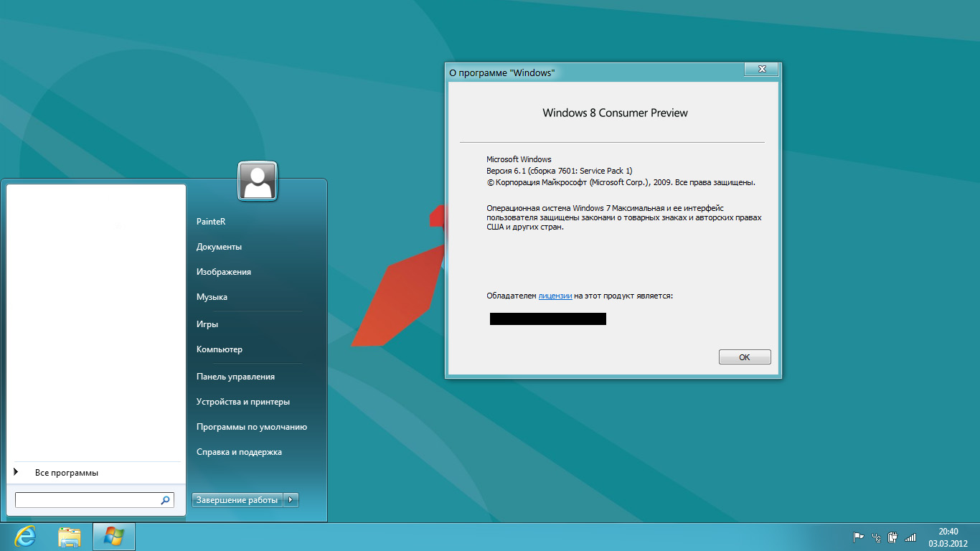980x551 pixels.
Task: Open Программы по умолчанию
Action: (252, 427)
